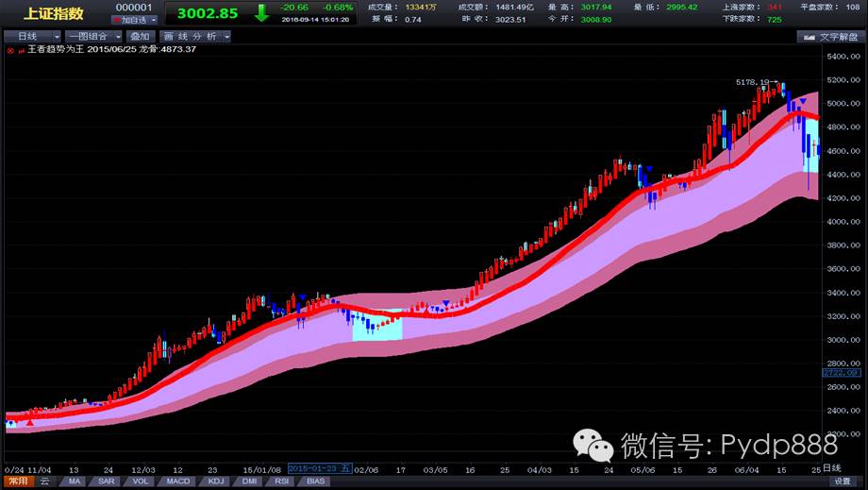868x490 pixels.
Task: Click the 05/06 date axis label
Action: click(x=643, y=470)
